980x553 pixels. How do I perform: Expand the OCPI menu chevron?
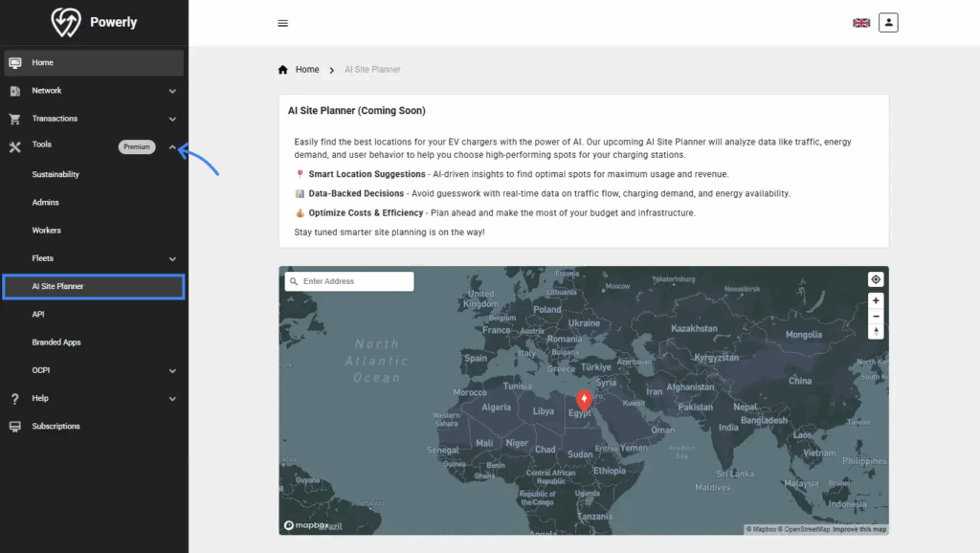point(172,370)
